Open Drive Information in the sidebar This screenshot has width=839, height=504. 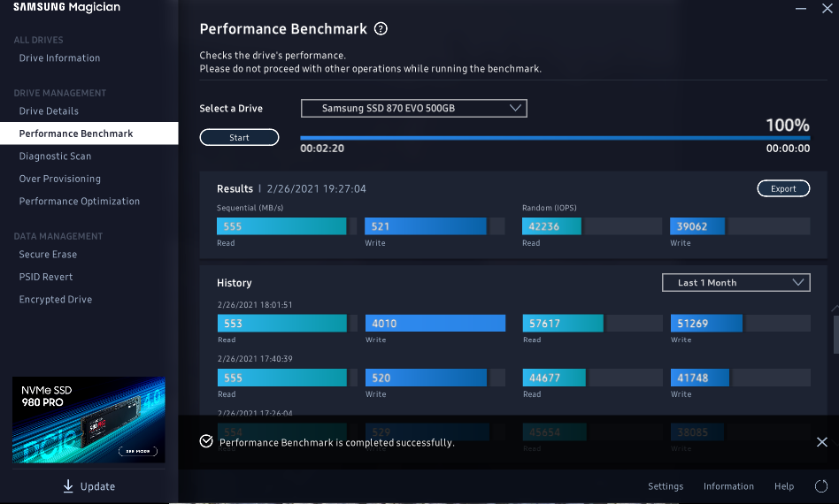[59, 58]
